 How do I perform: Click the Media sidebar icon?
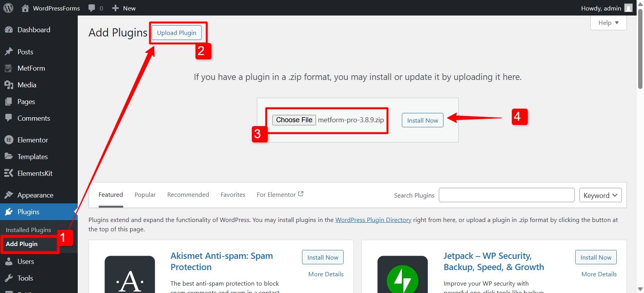[x=9, y=85]
